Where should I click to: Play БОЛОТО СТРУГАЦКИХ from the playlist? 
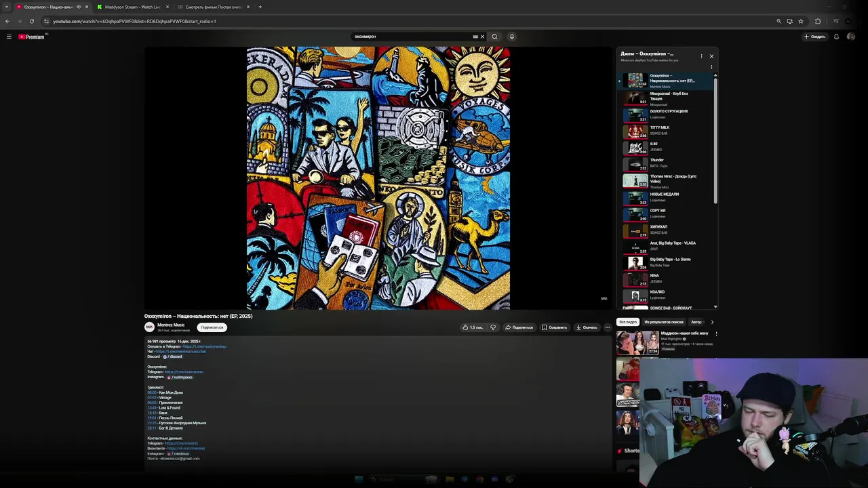click(665, 114)
